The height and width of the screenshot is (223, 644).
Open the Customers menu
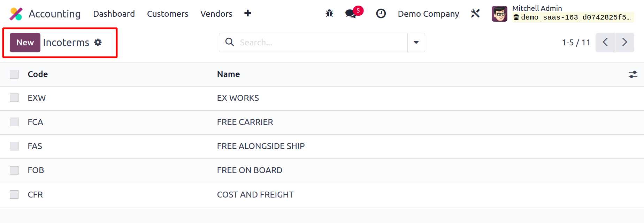(168, 14)
